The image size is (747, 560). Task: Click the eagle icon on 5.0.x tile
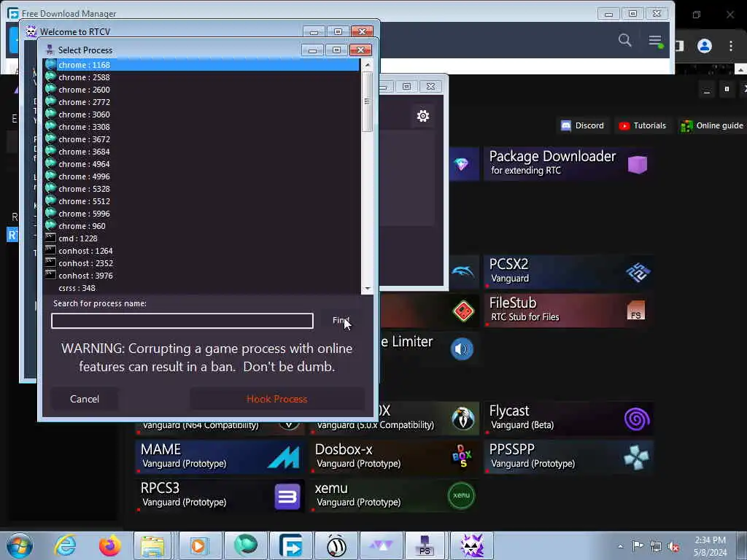(x=462, y=419)
